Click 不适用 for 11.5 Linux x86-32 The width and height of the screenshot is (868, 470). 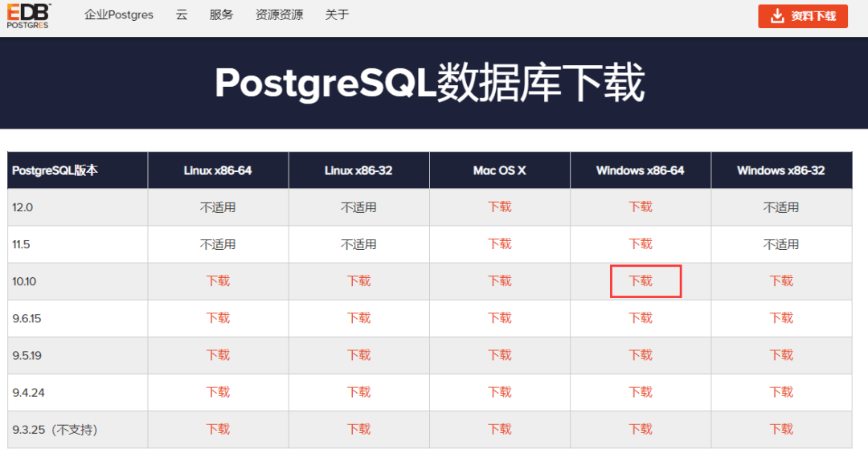pos(358,245)
